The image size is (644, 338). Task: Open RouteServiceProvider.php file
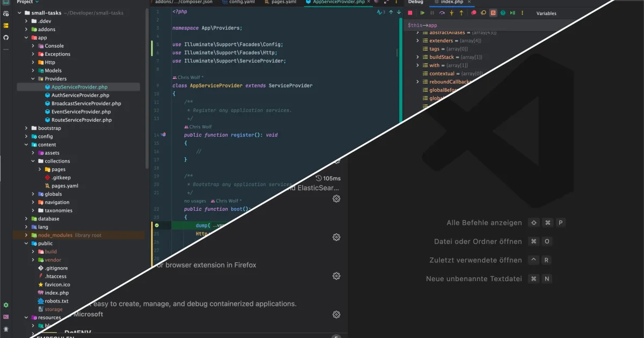click(81, 120)
